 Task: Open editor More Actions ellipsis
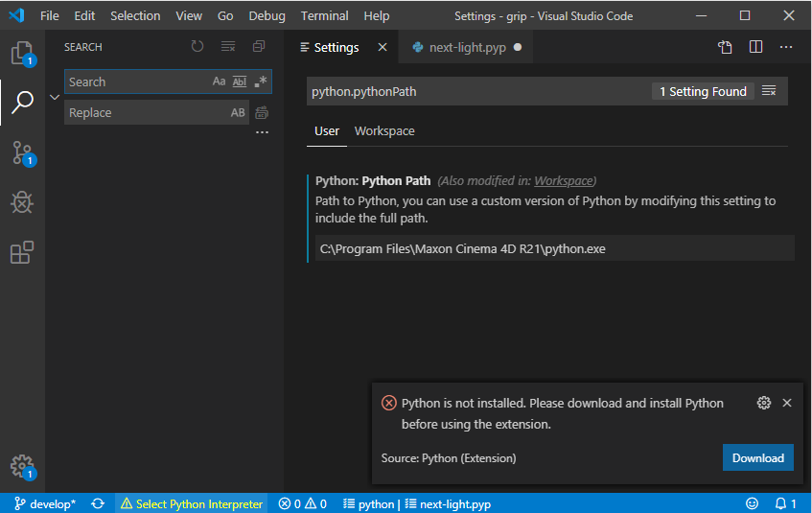point(786,47)
